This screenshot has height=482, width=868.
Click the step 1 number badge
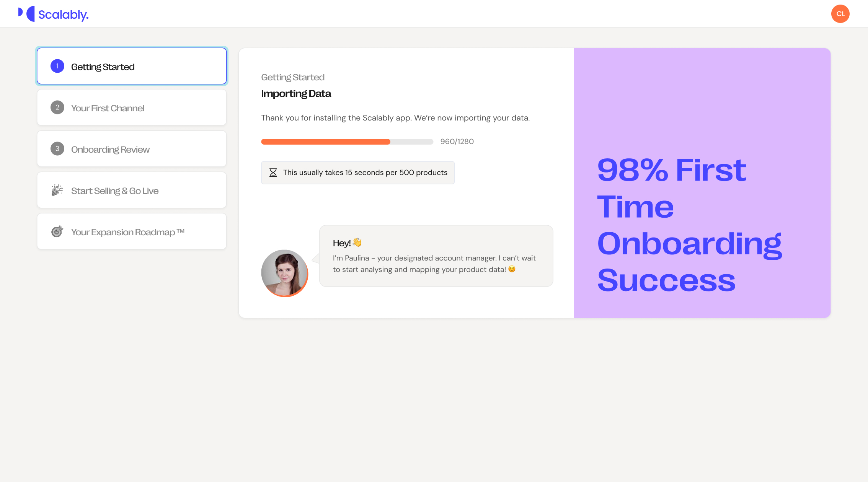point(57,66)
